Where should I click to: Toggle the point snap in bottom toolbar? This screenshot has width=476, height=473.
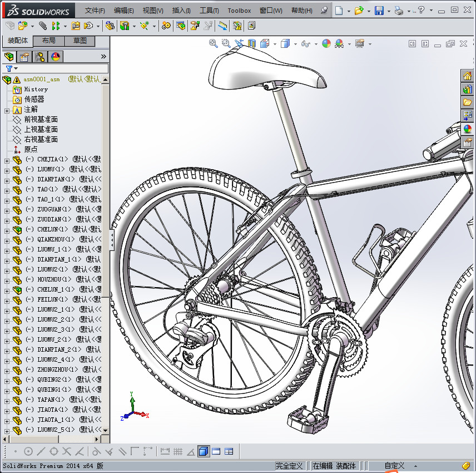point(16,451)
